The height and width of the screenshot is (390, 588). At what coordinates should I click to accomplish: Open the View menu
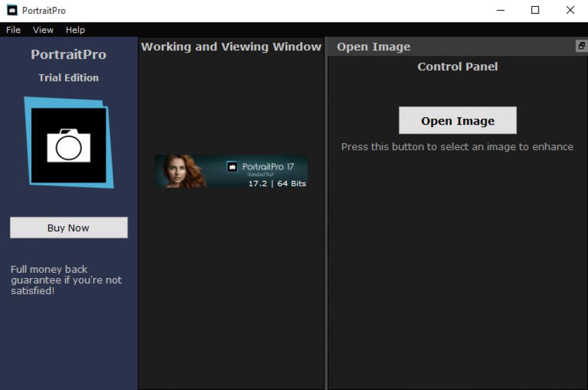click(x=43, y=30)
